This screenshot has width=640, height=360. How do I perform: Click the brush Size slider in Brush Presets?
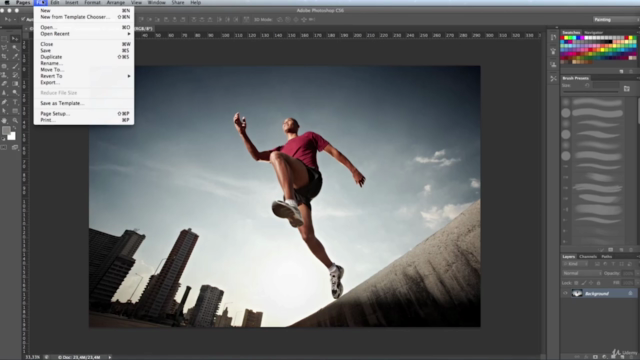pyautogui.click(x=591, y=91)
